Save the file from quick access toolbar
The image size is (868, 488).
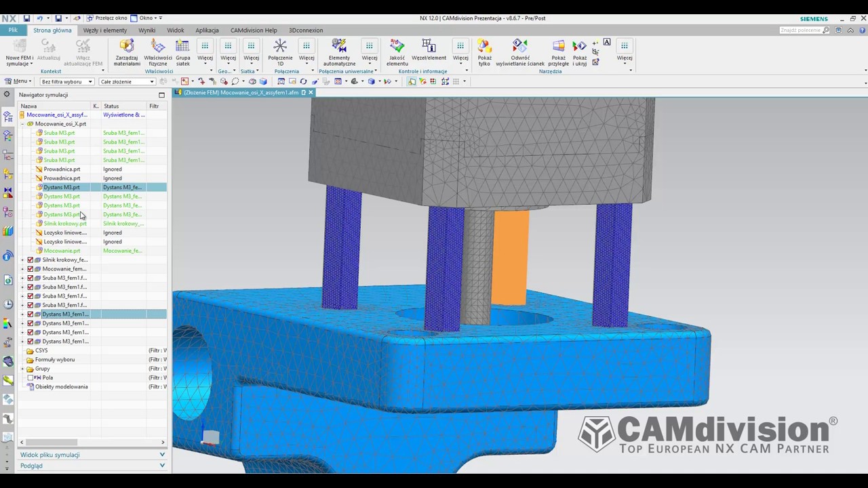point(26,18)
